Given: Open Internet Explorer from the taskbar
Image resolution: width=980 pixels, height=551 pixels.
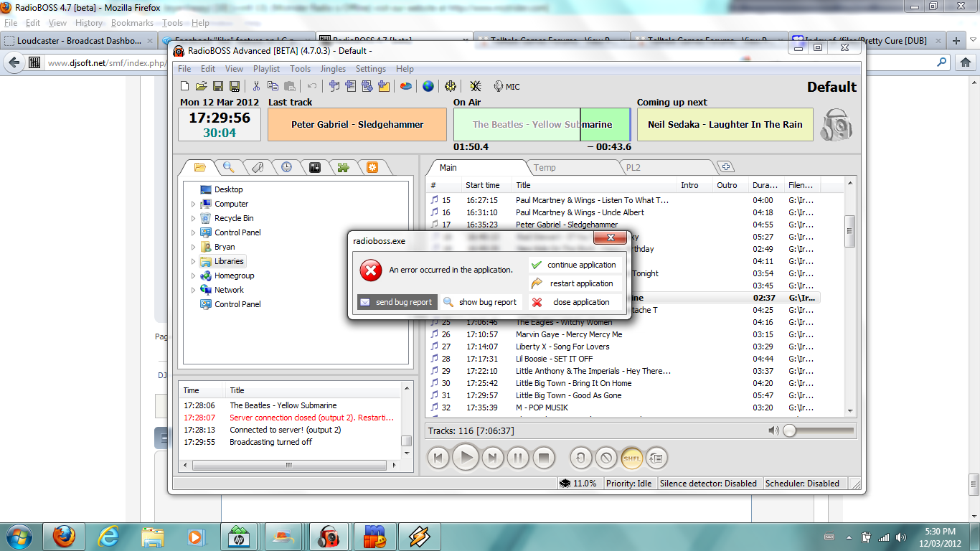Looking at the screenshot, I should (x=109, y=536).
